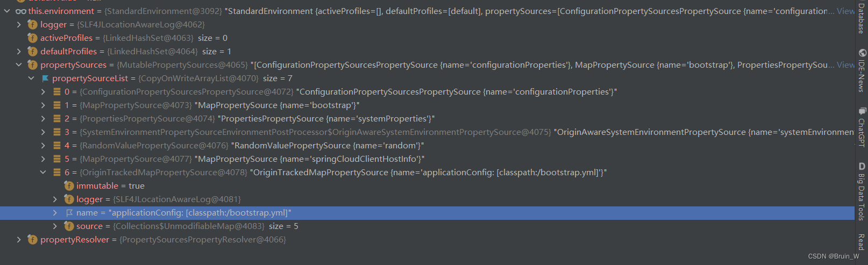Click the array element icon for index 0
This screenshot has height=265, width=868.
(x=57, y=92)
